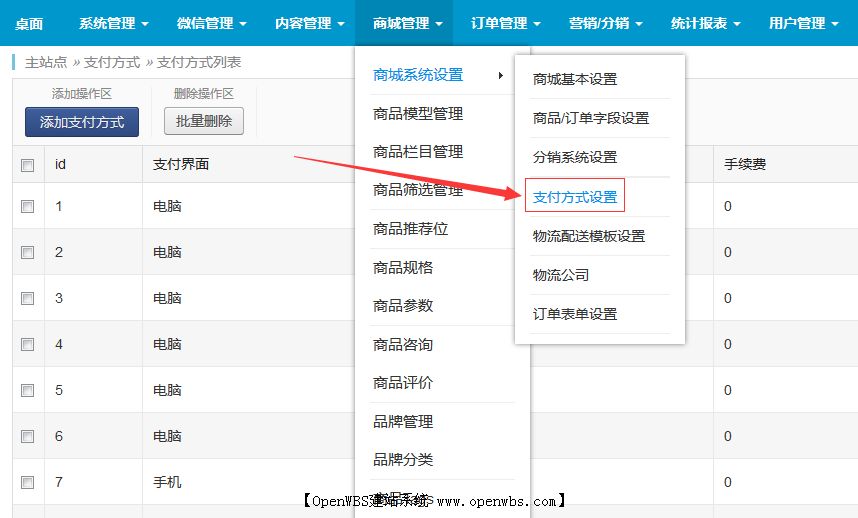Click 品牌管理 in the dropdown list

pos(403,421)
